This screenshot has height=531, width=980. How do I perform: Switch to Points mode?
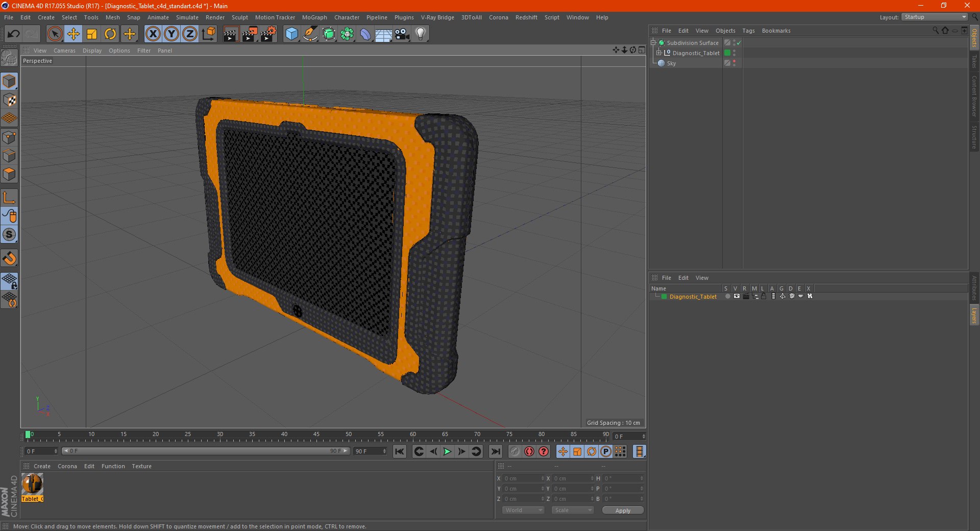click(x=9, y=137)
